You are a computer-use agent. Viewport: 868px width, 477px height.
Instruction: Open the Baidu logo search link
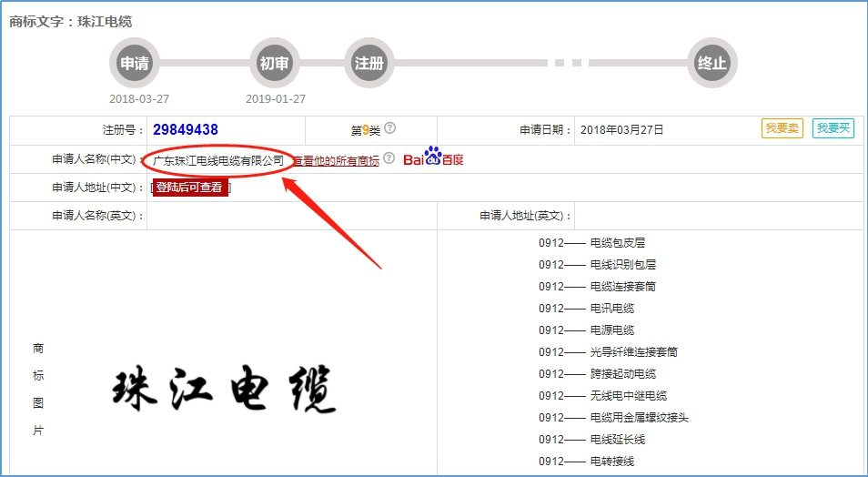(x=433, y=158)
